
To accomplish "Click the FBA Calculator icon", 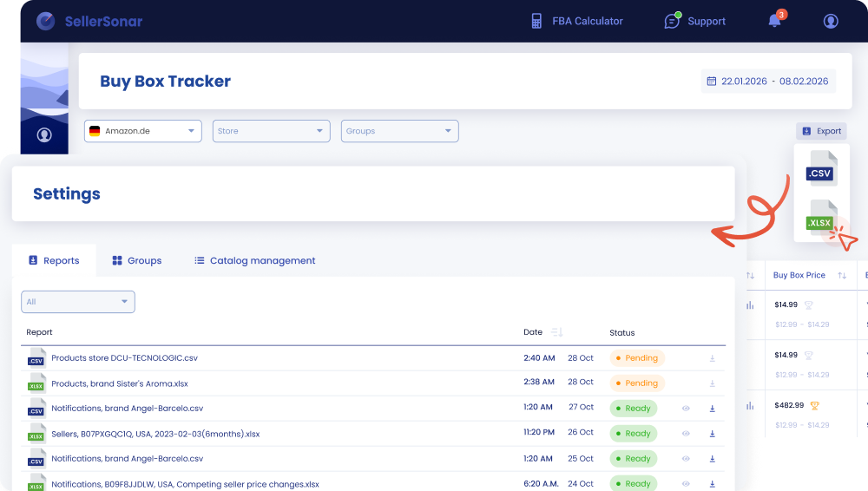I will pyautogui.click(x=536, y=21).
